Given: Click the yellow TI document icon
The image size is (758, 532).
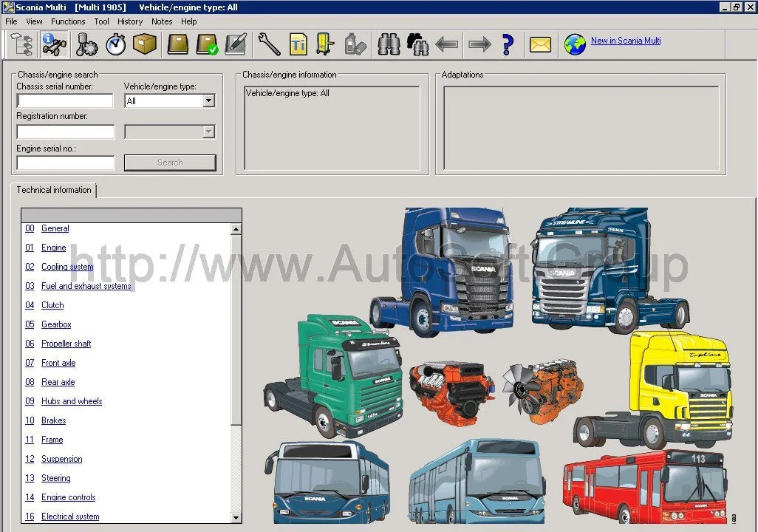Looking at the screenshot, I should coord(298,44).
